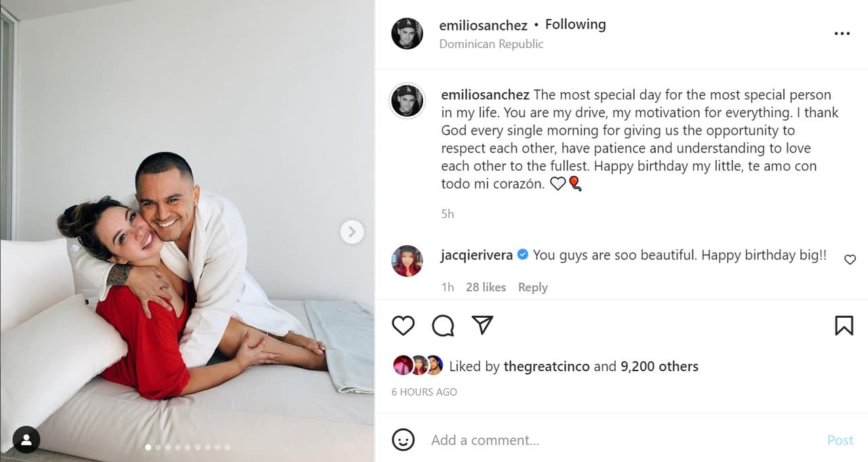This screenshot has width=868, height=462.
Task: Go to the next photo in the carousel
Action: coord(351,232)
